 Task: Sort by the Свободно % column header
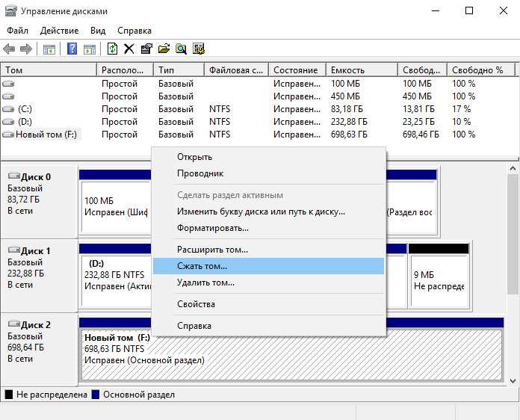point(481,70)
